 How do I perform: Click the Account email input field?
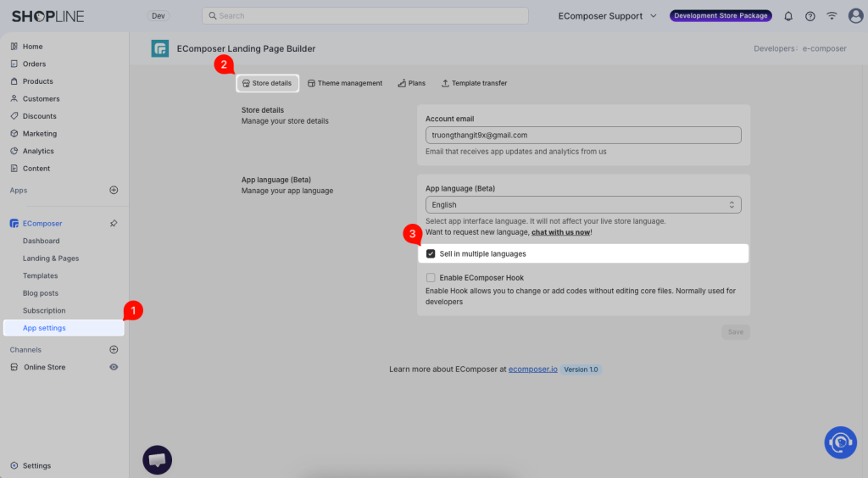pos(582,136)
